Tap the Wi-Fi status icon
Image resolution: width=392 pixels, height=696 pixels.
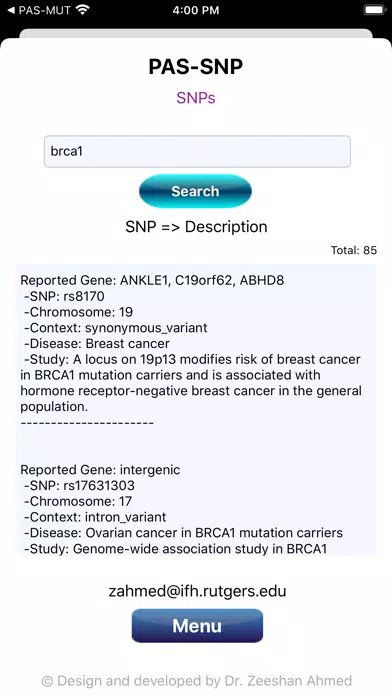pyautogui.click(x=82, y=10)
